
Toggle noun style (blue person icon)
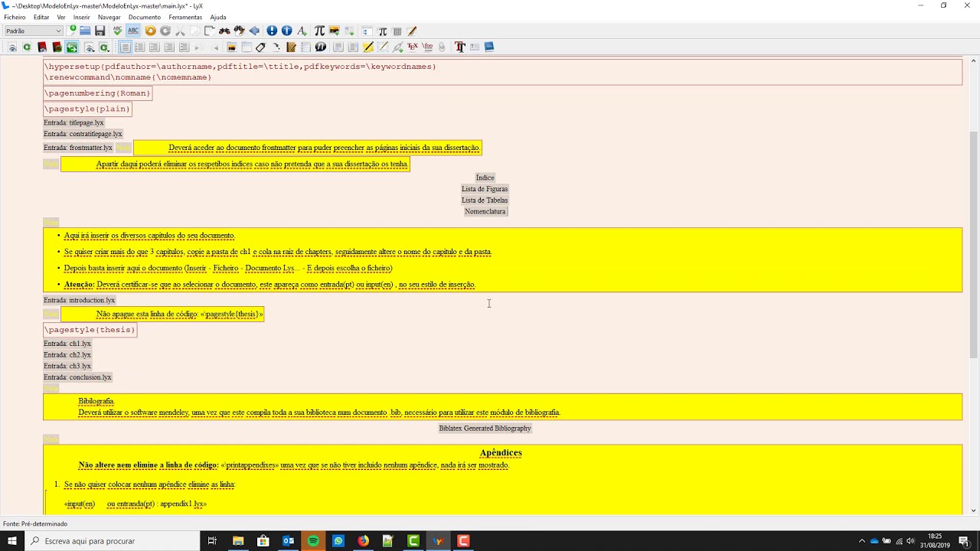[286, 31]
